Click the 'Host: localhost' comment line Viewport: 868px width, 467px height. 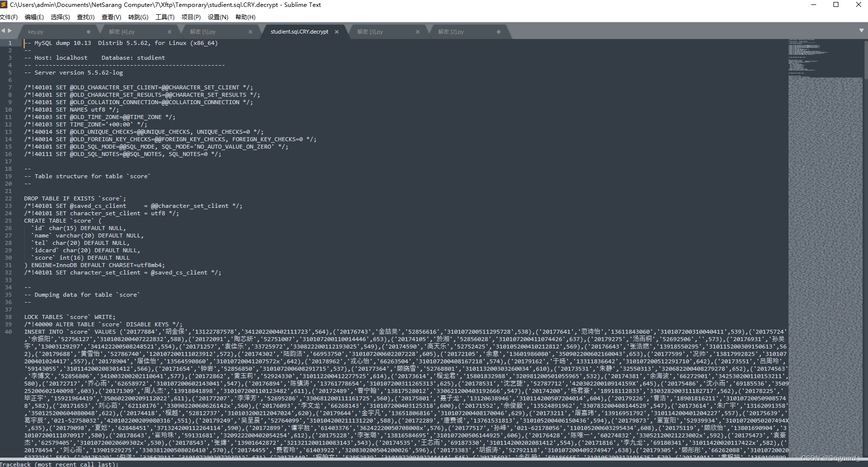pos(95,58)
